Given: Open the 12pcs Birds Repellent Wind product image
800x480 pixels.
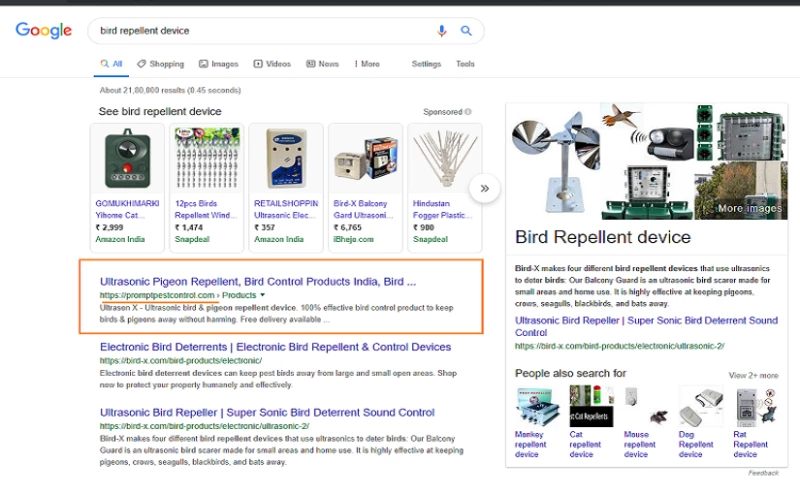Looking at the screenshot, I should click(207, 159).
